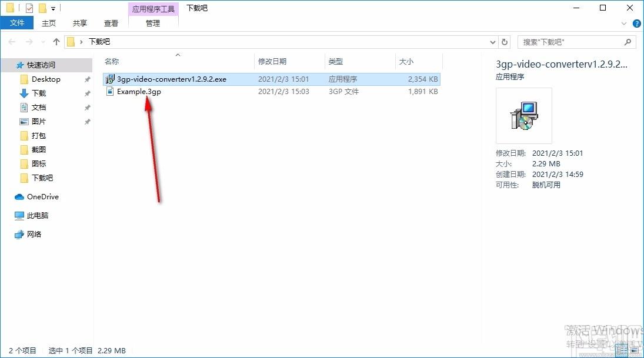The height and width of the screenshot is (358, 644).
Task: Open the 图标 folder in sidebar
Action: (x=39, y=163)
